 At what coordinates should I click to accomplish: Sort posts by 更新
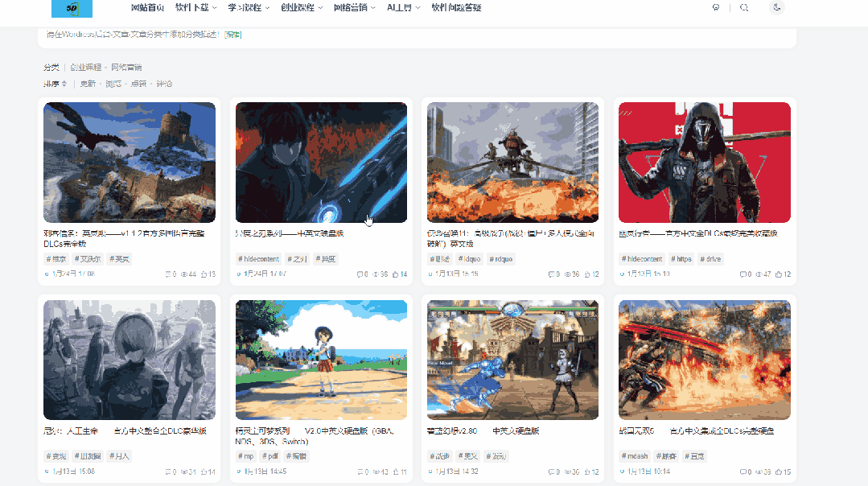point(88,84)
